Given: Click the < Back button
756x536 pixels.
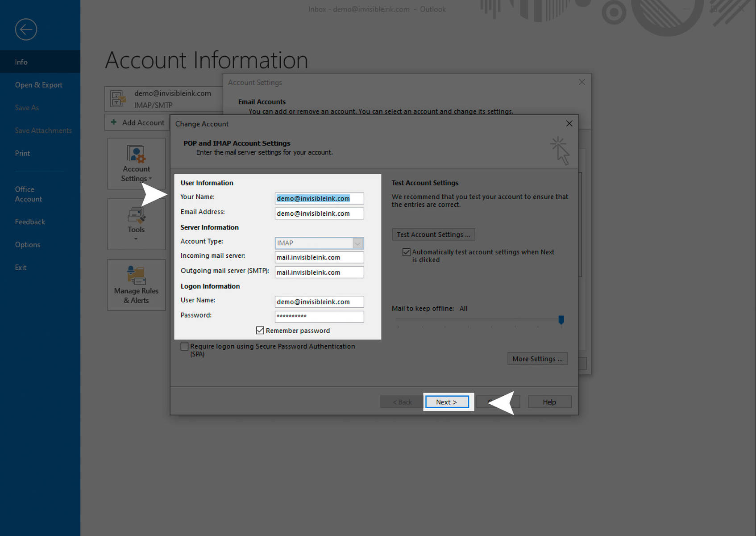Looking at the screenshot, I should coord(402,402).
